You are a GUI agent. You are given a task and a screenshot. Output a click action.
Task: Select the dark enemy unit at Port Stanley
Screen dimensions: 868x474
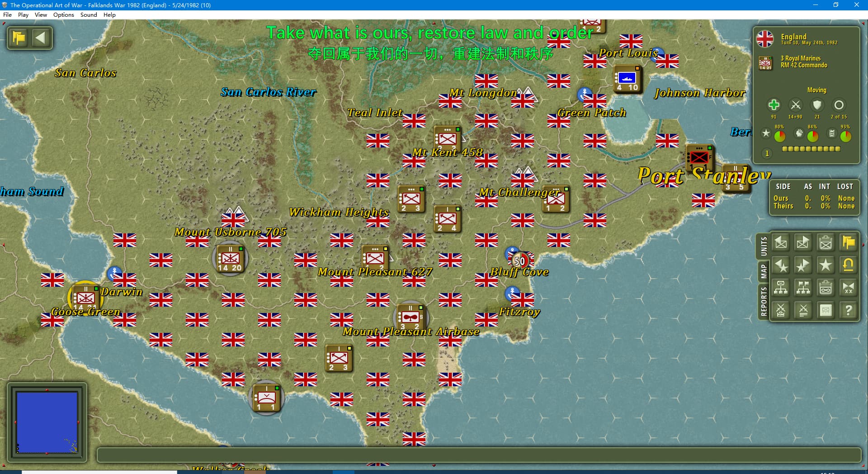699,158
